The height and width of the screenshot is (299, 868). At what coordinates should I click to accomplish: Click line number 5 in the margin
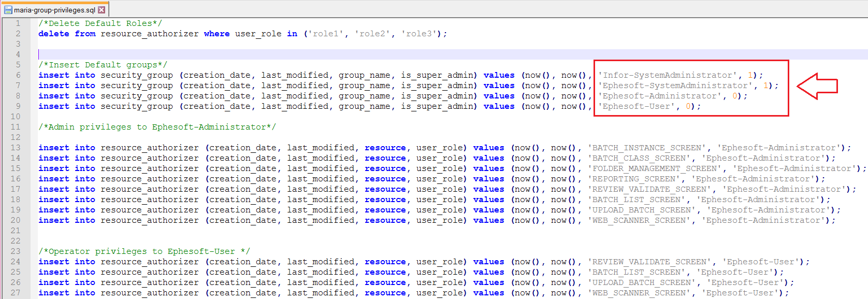[18, 65]
